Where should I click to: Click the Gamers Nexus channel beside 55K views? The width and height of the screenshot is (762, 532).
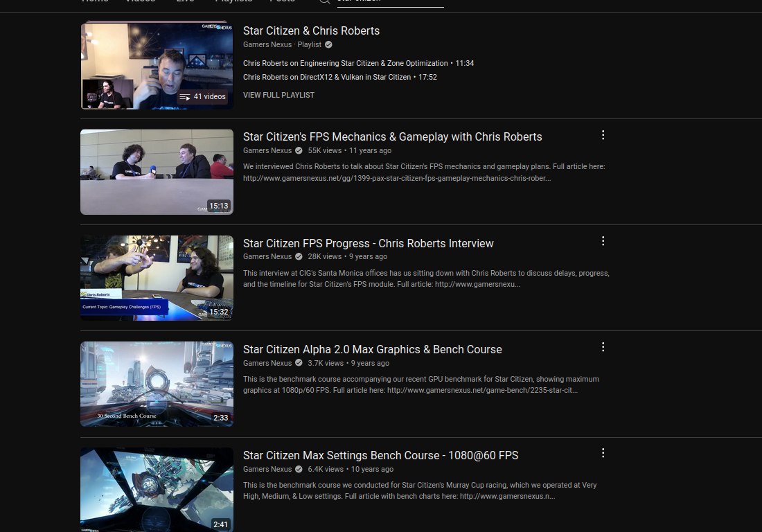267,150
